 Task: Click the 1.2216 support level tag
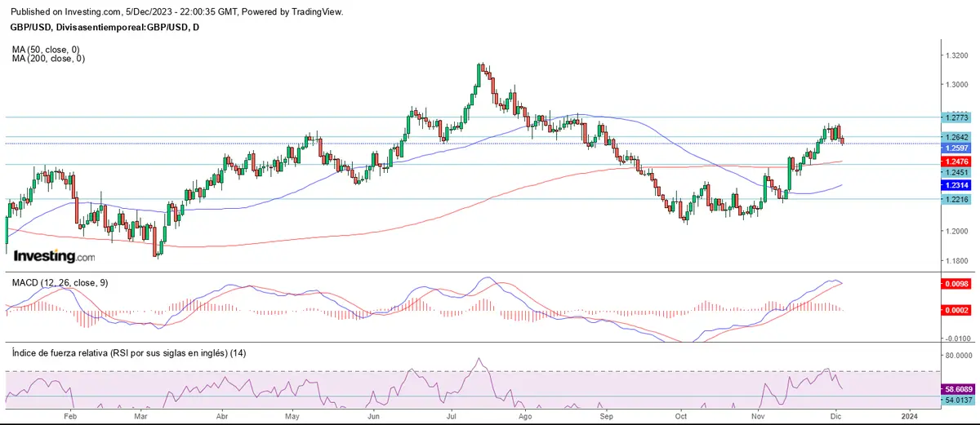[x=955, y=199]
